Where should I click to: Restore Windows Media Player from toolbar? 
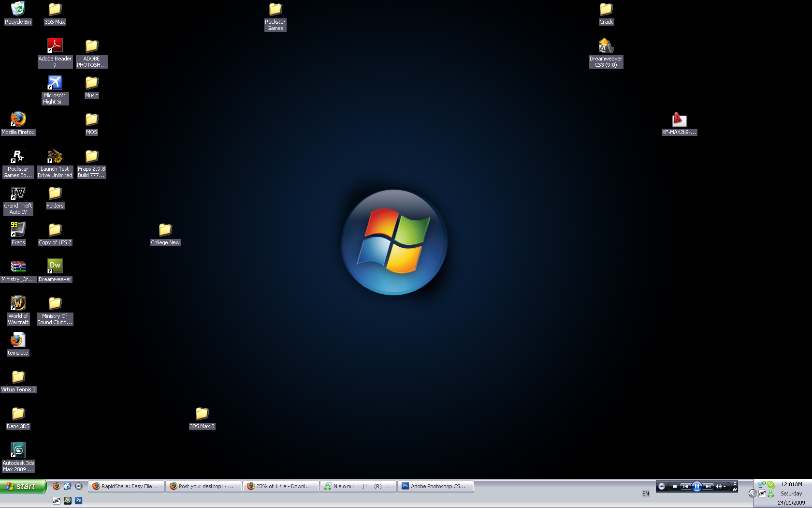[735, 489]
